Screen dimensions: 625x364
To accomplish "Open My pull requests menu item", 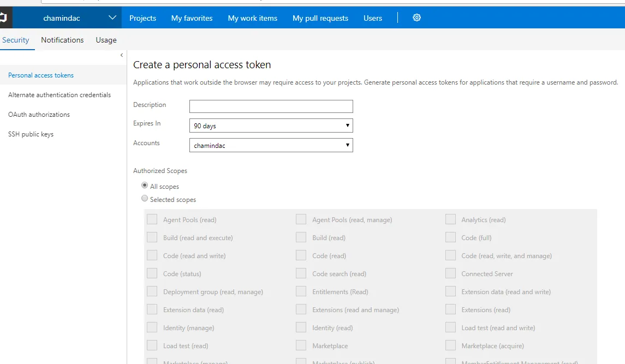I will coord(320,18).
